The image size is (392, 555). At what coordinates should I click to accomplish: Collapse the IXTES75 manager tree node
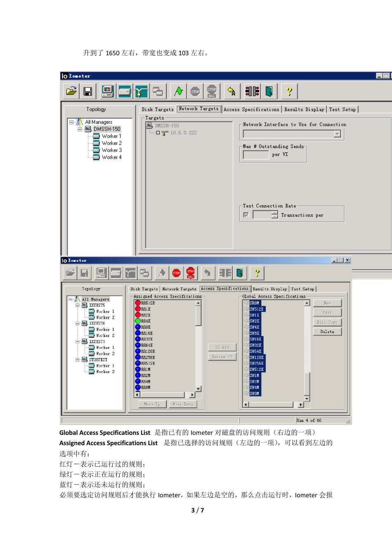tap(78, 306)
